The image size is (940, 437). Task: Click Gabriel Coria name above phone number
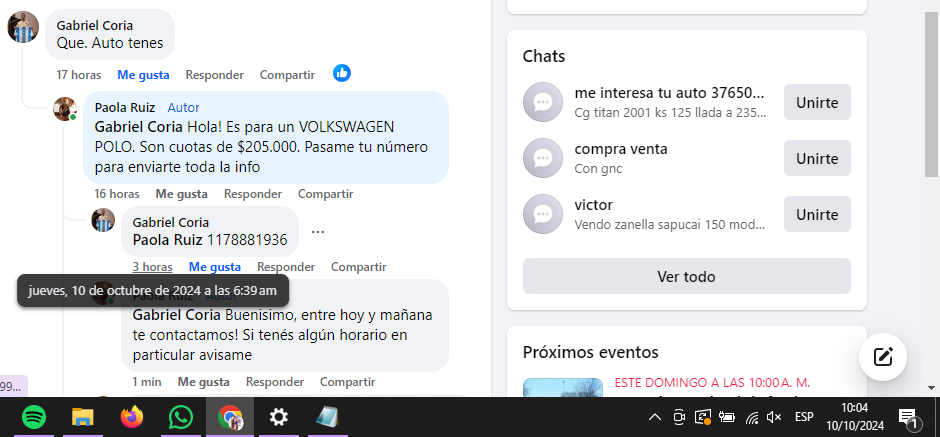pos(171,222)
